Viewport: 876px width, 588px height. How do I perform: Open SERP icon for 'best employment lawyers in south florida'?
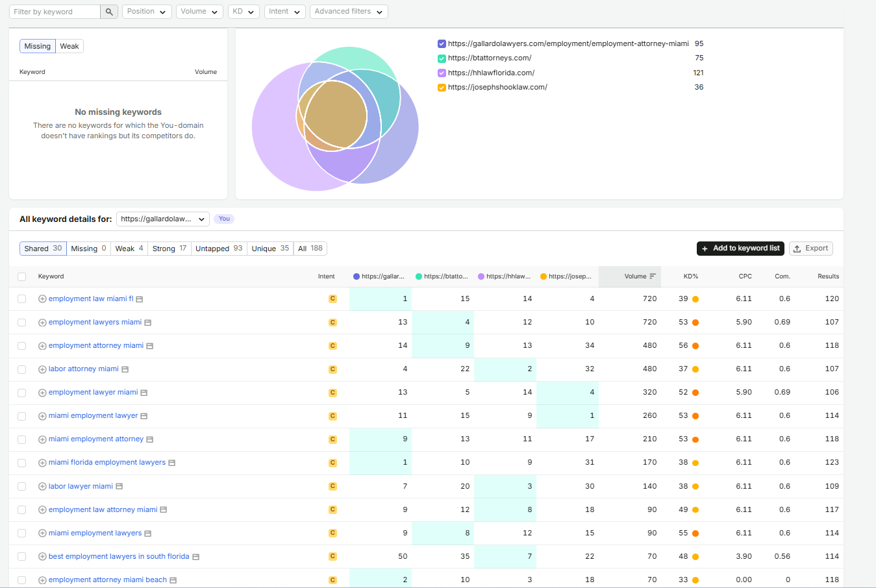coord(195,557)
